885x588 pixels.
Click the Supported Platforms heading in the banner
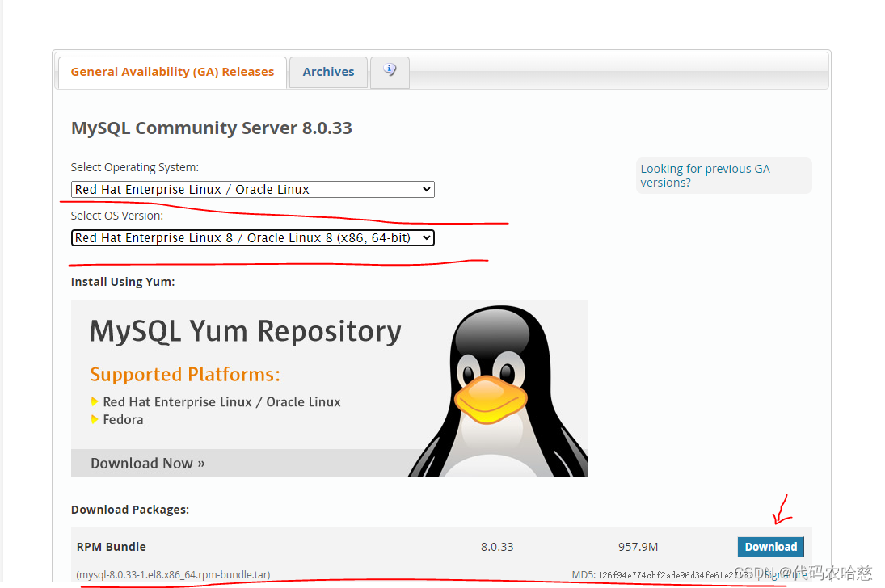[x=187, y=374]
